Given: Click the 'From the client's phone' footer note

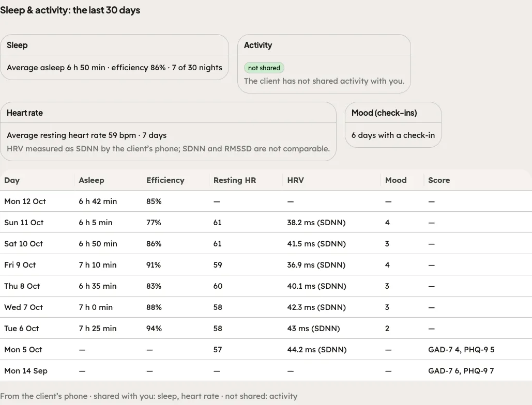Looking at the screenshot, I should (x=148, y=396).
